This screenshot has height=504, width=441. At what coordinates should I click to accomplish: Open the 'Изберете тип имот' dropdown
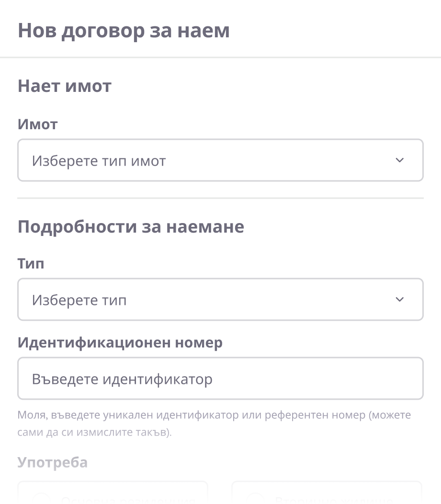pyautogui.click(x=220, y=160)
